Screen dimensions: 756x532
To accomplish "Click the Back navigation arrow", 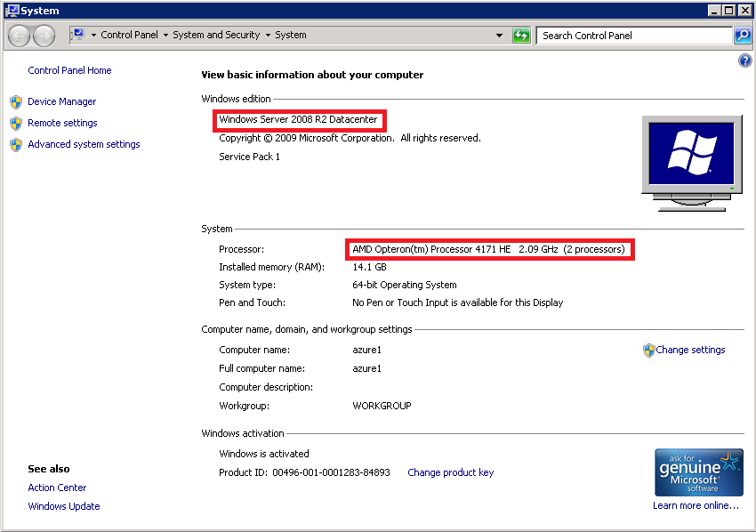I will [x=19, y=36].
